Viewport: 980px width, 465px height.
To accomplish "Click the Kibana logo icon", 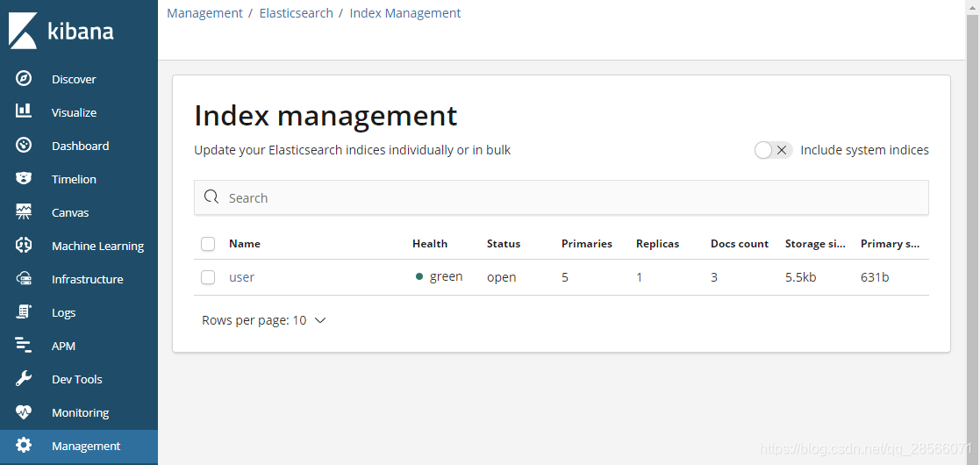I will (x=23, y=31).
